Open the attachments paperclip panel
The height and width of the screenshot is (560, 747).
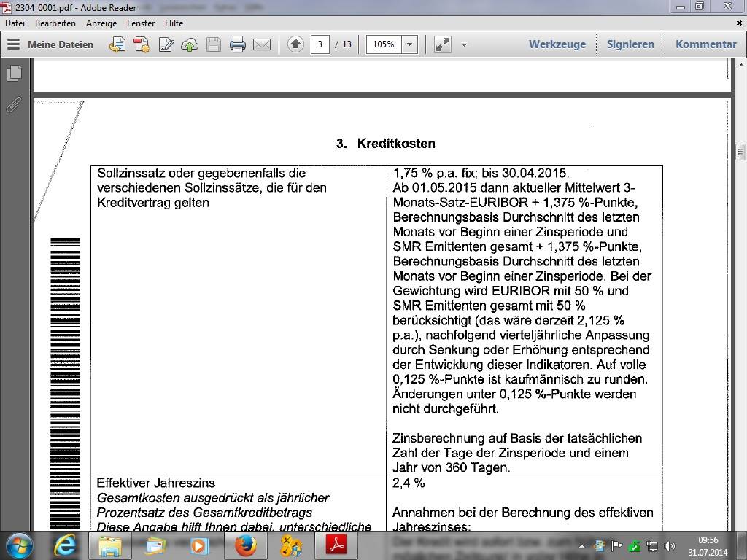[14, 105]
